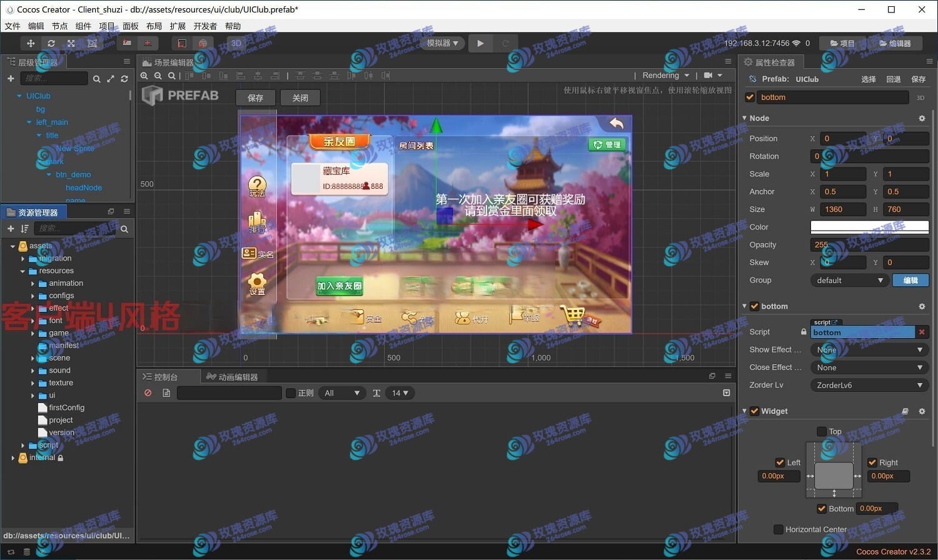Open the Group default dropdown
Viewport: 938px width, 560px height.
tap(849, 280)
